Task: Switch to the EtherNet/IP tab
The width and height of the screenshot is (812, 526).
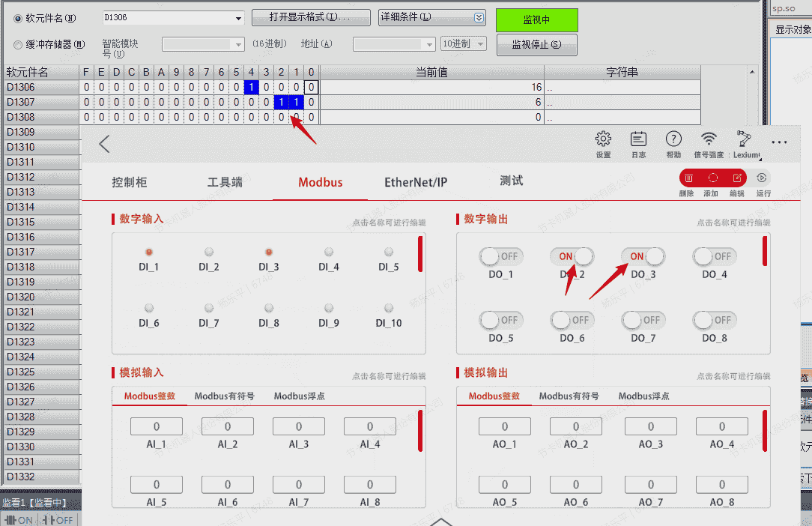Action: pos(416,182)
